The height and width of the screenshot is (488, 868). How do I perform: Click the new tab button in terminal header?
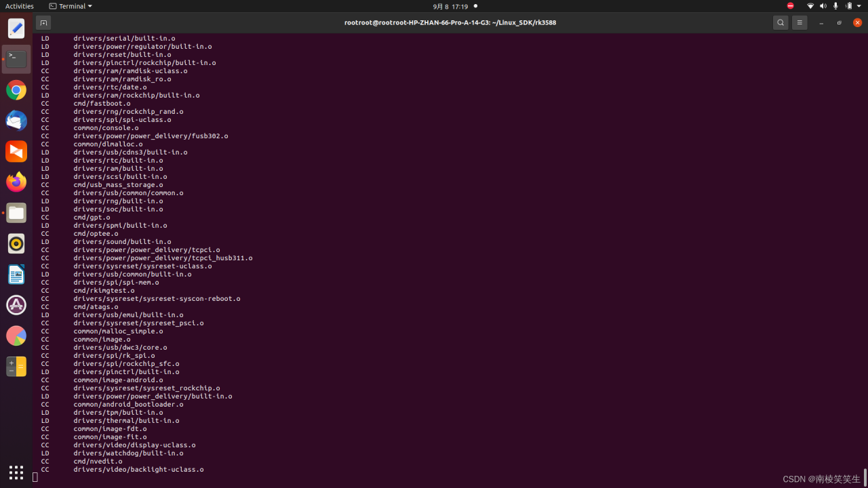(43, 22)
